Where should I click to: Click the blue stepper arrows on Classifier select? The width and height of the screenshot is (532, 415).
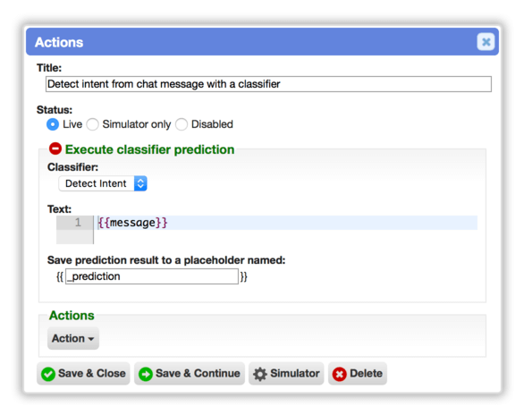[x=140, y=183]
